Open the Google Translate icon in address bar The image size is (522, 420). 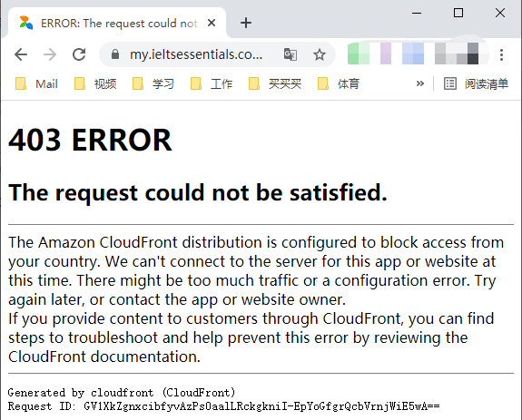290,54
